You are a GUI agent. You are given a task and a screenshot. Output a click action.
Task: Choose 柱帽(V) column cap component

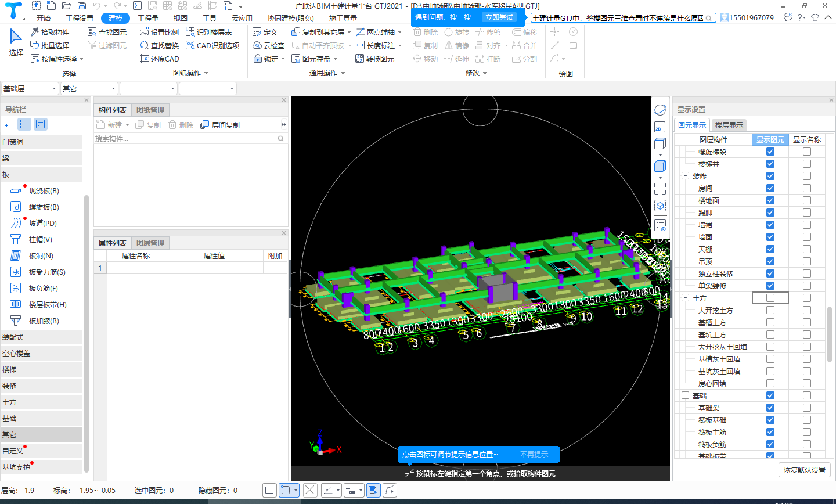pos(39,239)
